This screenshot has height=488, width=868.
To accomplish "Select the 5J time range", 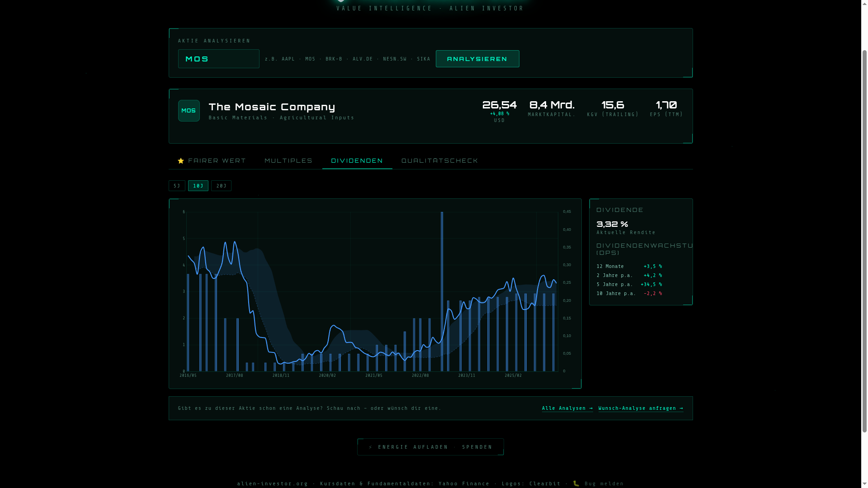I will tap(177, 186).
